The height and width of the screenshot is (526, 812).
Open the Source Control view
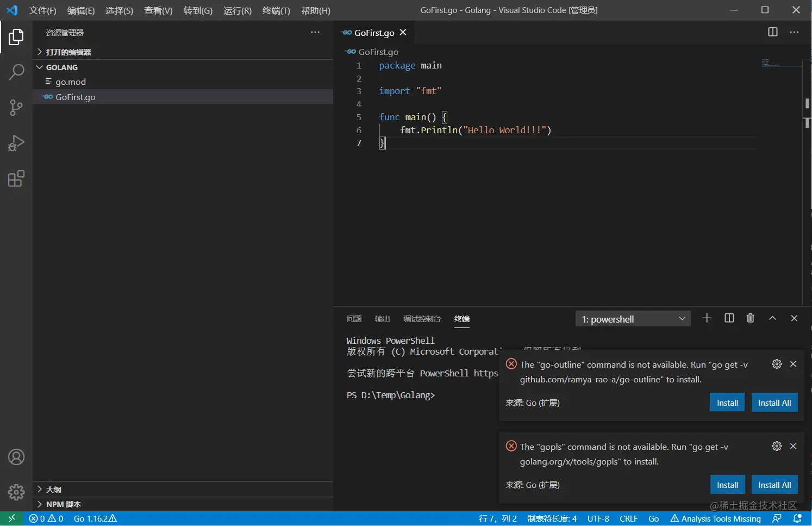click(16, 107)
